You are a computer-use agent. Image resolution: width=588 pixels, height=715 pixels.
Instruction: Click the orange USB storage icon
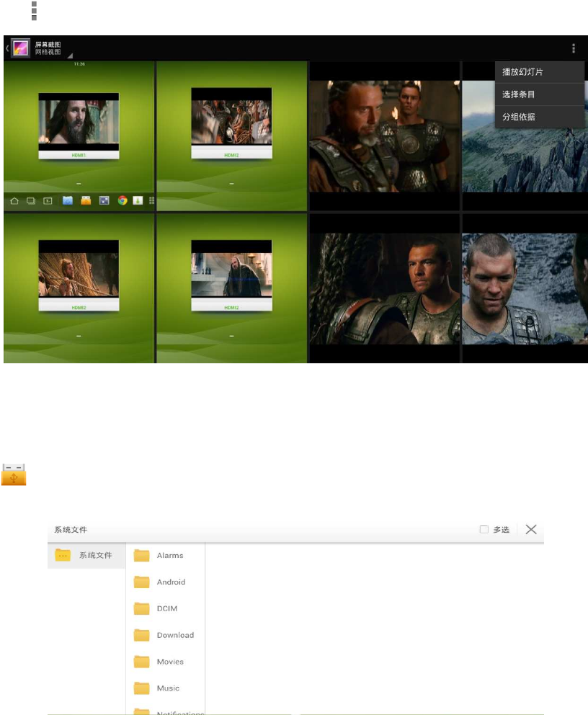coord(14,475)
